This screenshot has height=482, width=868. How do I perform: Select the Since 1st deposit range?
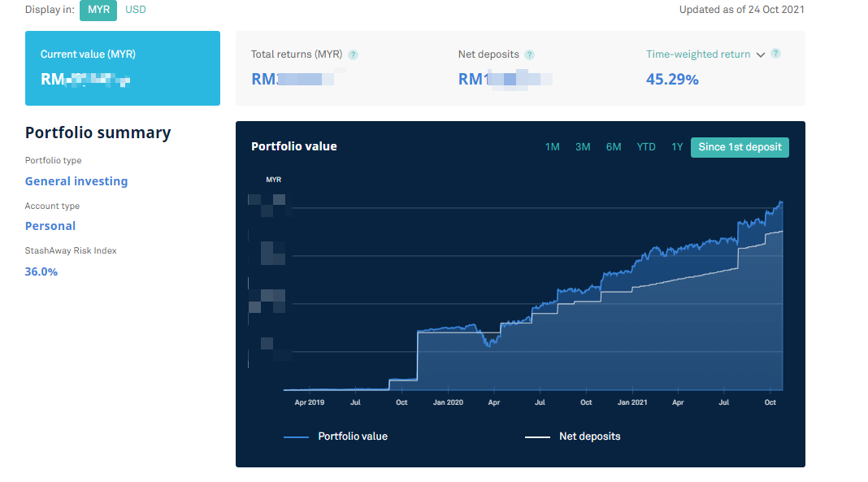point(740,147)
